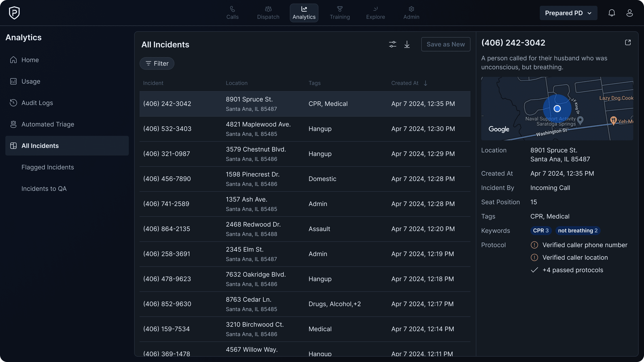Download the incidents list
644x362 pixels.
pyautogui.click(x=407, y=44)
